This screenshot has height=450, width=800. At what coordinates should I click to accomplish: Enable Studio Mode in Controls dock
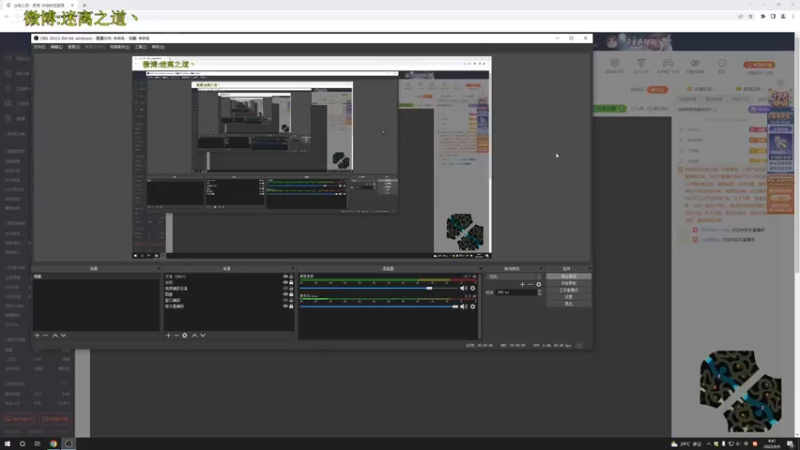pyautogui.click(x=568, y=290)
